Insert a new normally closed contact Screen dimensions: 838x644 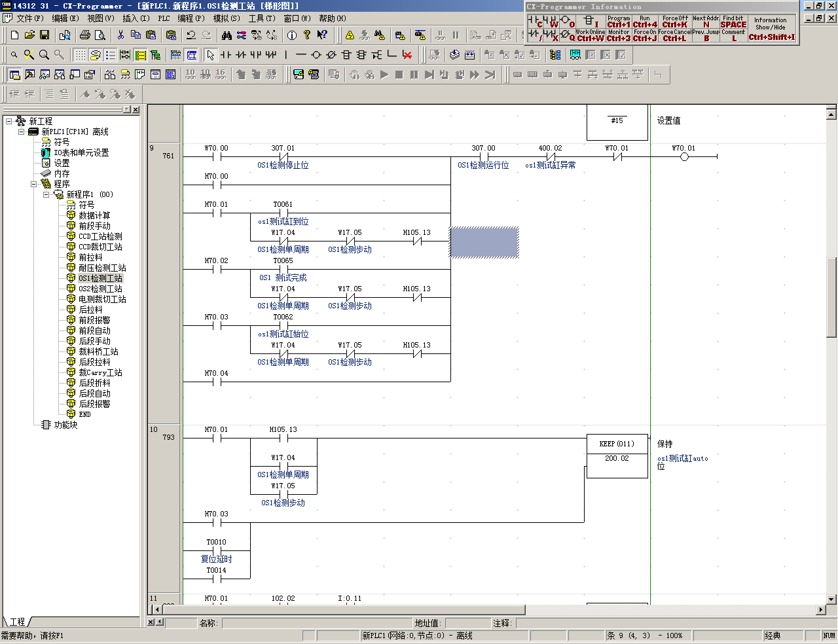click(241, 55)
